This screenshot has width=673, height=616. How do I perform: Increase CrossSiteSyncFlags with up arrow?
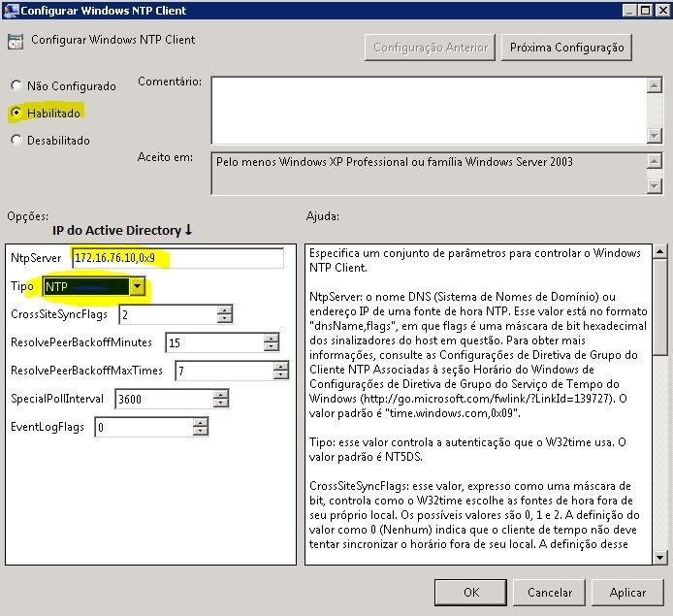click(225, 309)
